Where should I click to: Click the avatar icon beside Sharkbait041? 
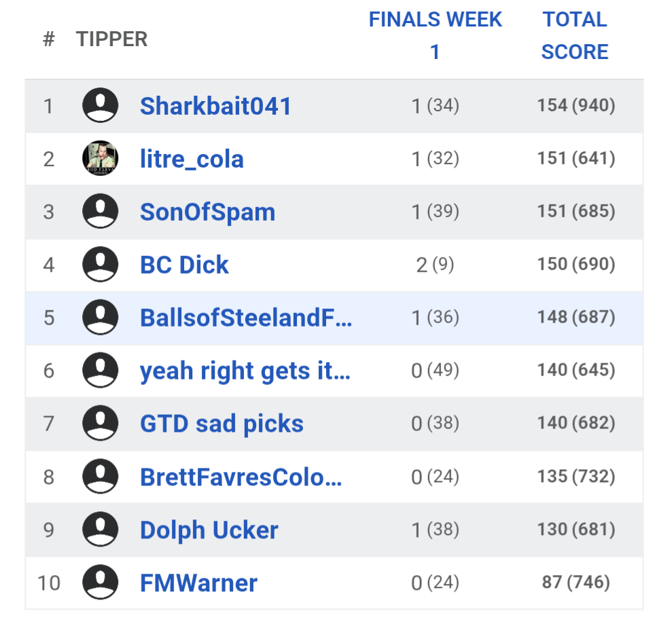point(100,106)
